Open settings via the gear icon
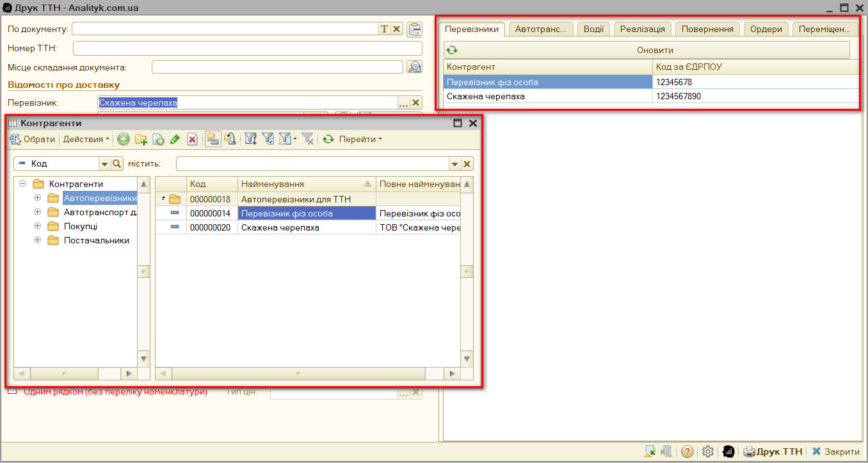Screen dimensions: 868x463 point(707,451)
